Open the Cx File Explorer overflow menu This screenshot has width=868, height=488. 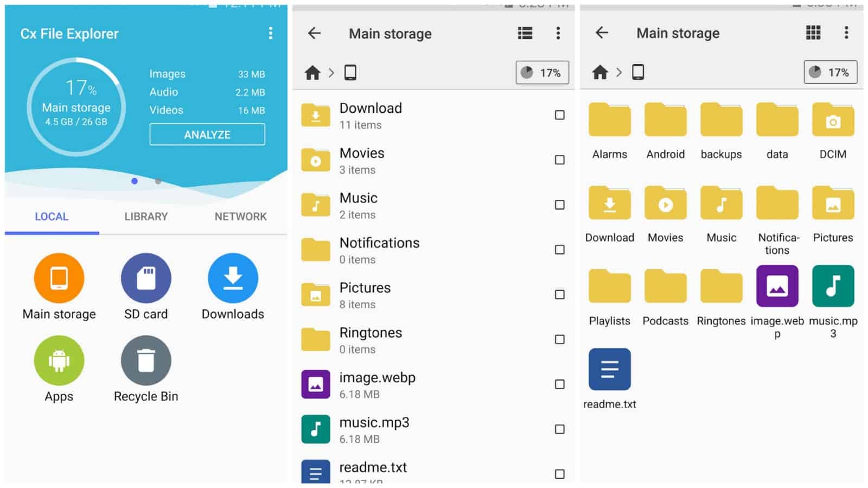pos(270,34)
